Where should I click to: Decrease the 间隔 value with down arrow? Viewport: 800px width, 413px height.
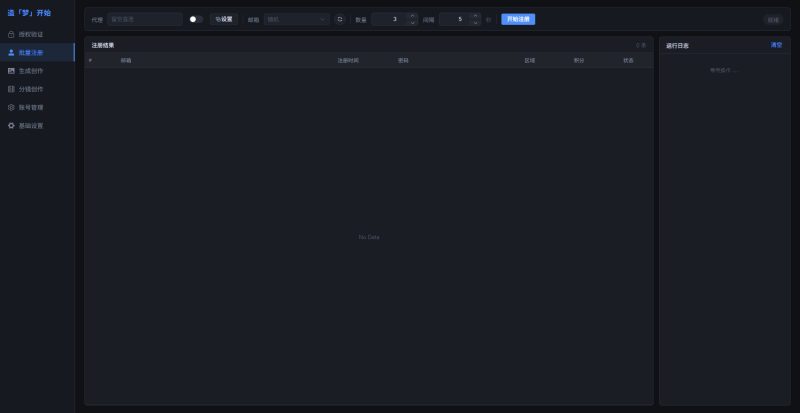pyautogui.click(x=474, y=23)
